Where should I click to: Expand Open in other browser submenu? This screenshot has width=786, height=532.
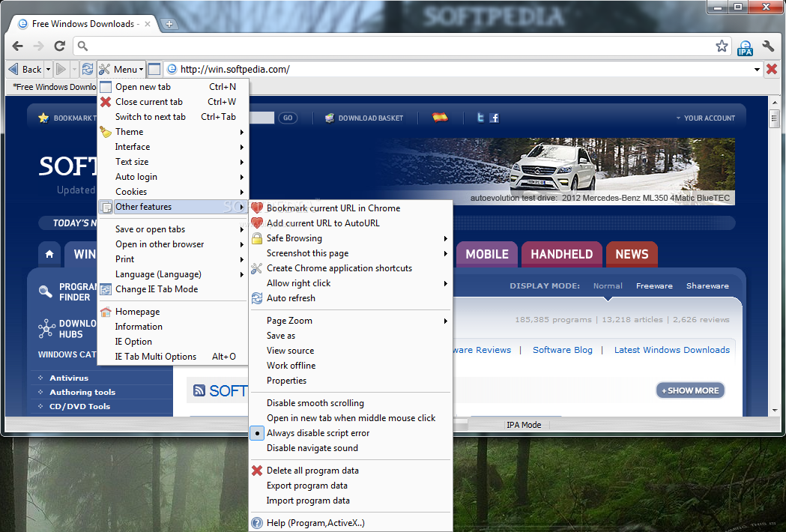click(173, 244)
